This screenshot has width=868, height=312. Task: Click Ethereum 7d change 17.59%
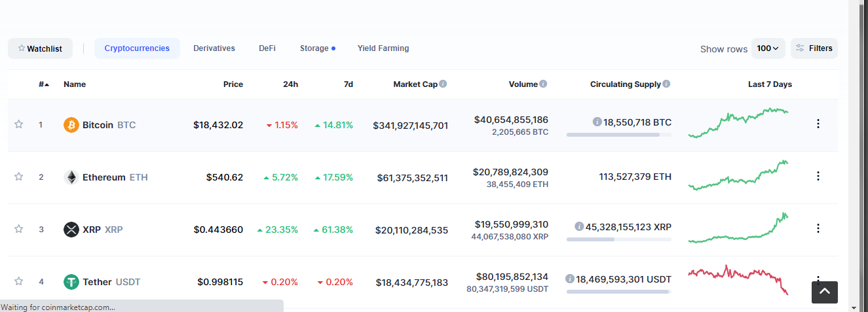pyautogui.click(x=334, y=177)
